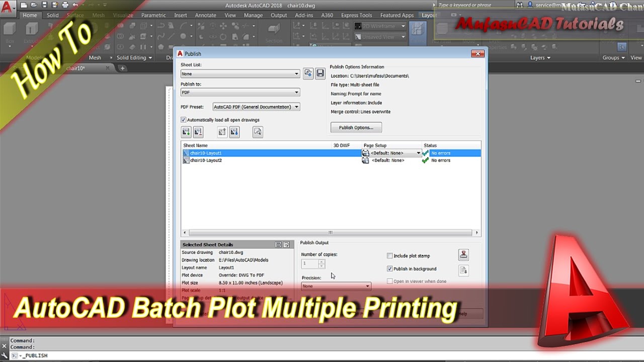Click the Selected Sheet Details expand-all icon
The image size is (644, 362).
pos(286,245)
